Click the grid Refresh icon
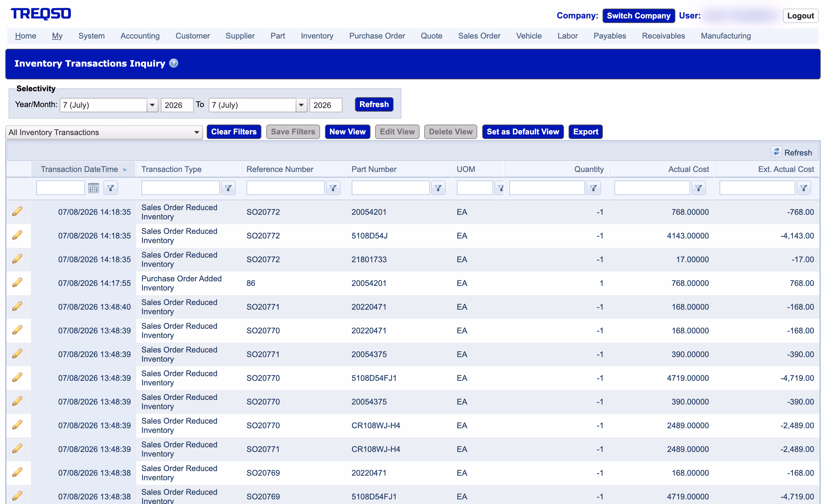826x504 pixels. point(776,152)
